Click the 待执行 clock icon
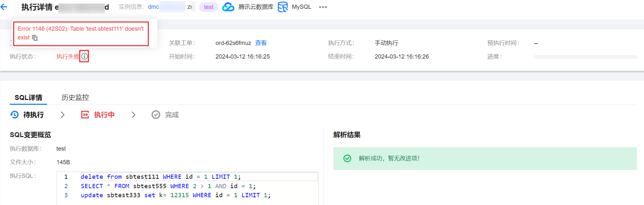 click(x=14, y=115)
